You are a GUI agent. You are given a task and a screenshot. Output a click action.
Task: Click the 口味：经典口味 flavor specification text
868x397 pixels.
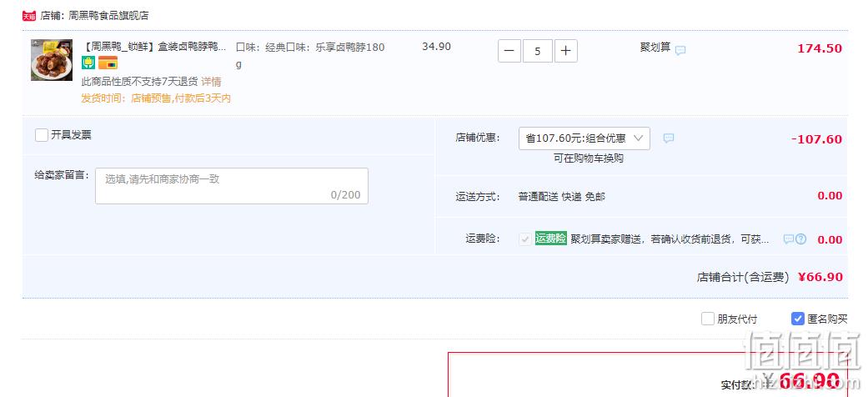pyautogui.click(x=310, y=55)
